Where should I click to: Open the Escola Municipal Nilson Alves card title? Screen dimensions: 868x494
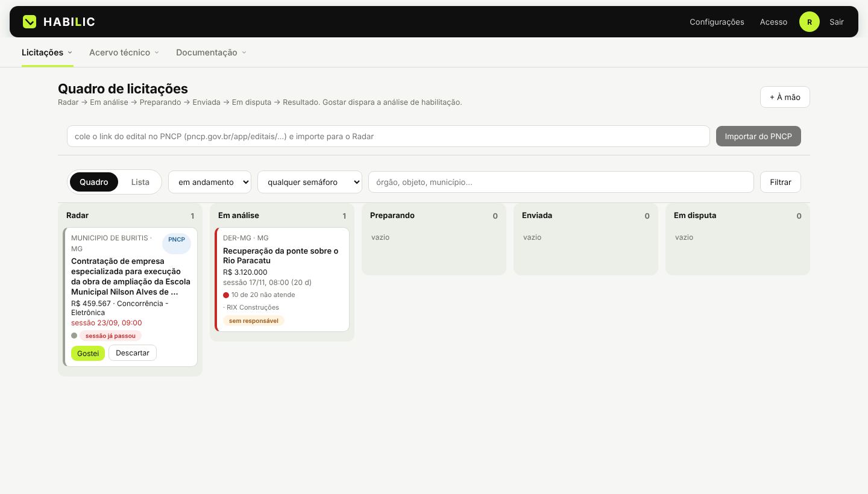coord(131,277)
